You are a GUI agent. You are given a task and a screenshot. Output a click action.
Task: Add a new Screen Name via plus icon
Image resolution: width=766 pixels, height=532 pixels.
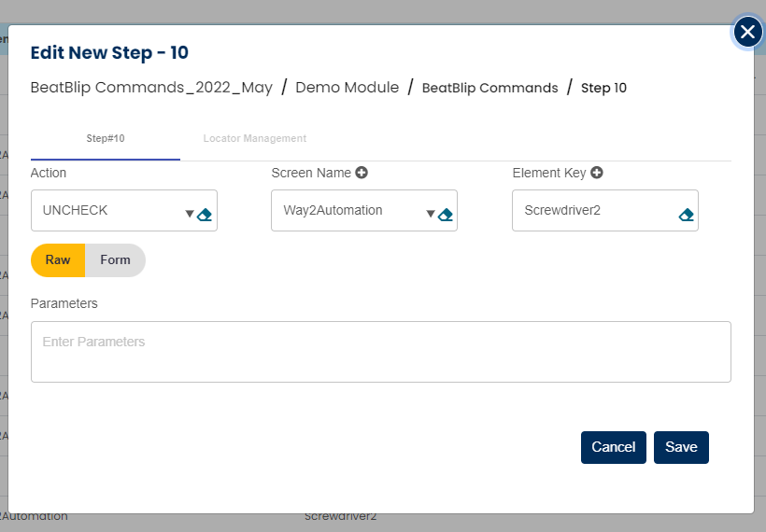tap(362, 173)
